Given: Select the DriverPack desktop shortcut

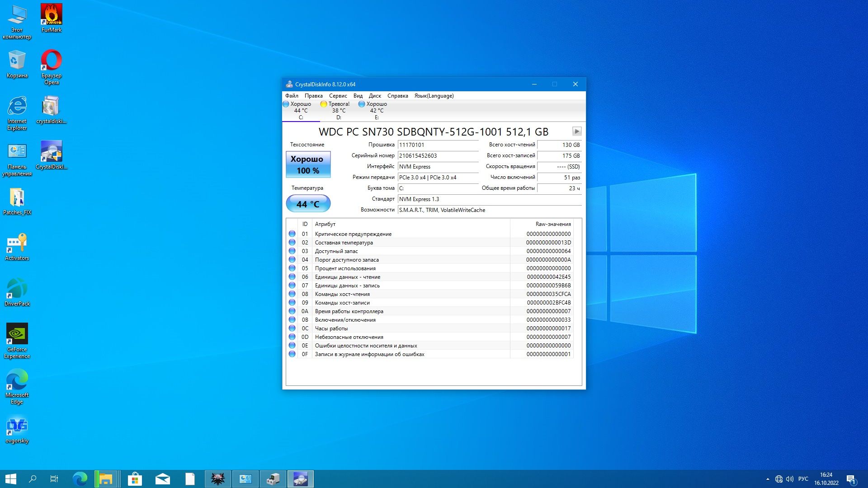Looking at the screenshot, I should click(x=17, y=292).
